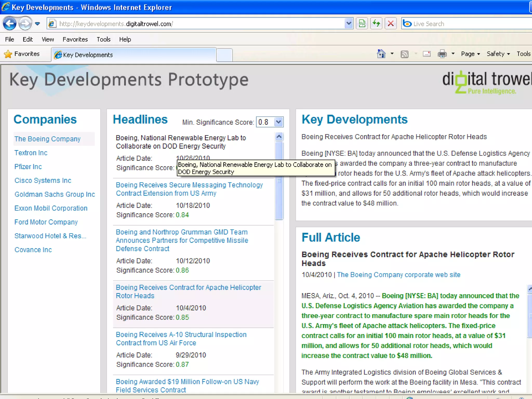Click the Read Mail envelope icon
This screenshot has height=399, width=532.
[x=427, y=54]
